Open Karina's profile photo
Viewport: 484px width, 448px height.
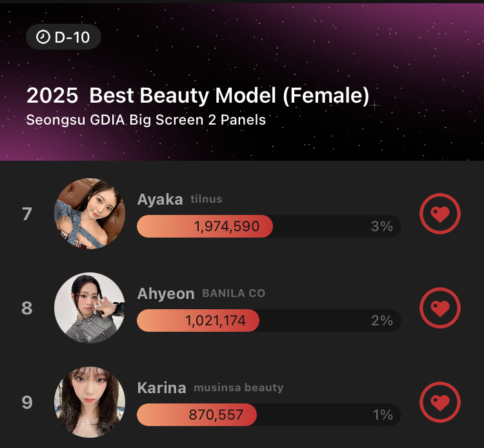pos(90,402)
